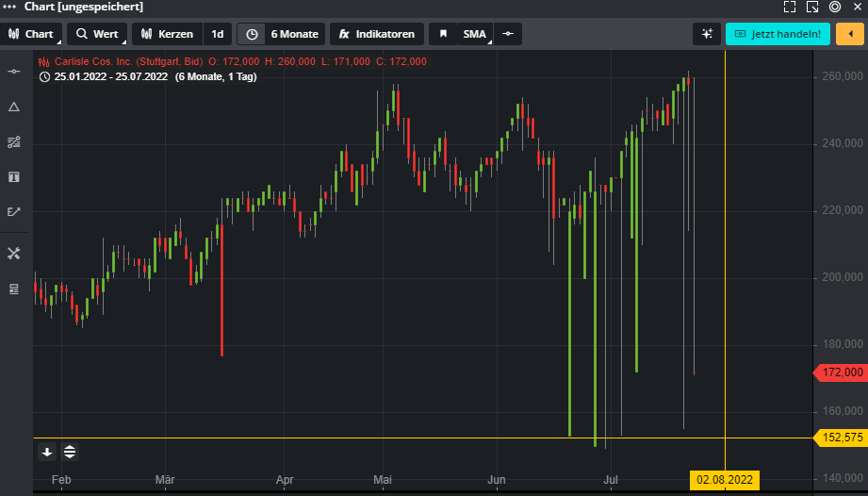Toggle fullscreen view icon
This screenshot has width=868, height=496.
point(790,7)
